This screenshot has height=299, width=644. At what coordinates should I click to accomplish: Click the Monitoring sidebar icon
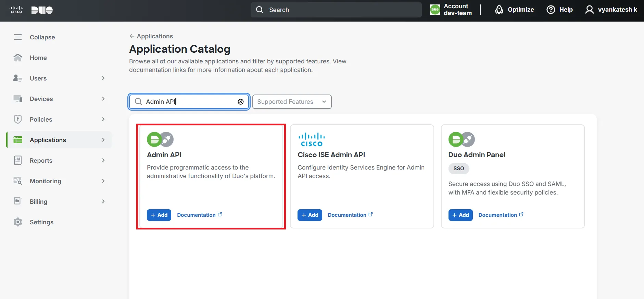click(x=18, y=181)
